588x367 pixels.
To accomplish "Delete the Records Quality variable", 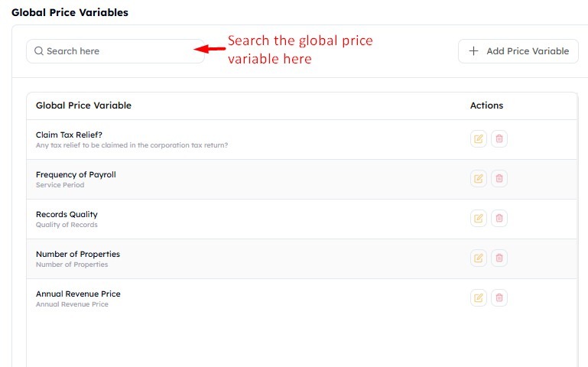I will [499, 219].
